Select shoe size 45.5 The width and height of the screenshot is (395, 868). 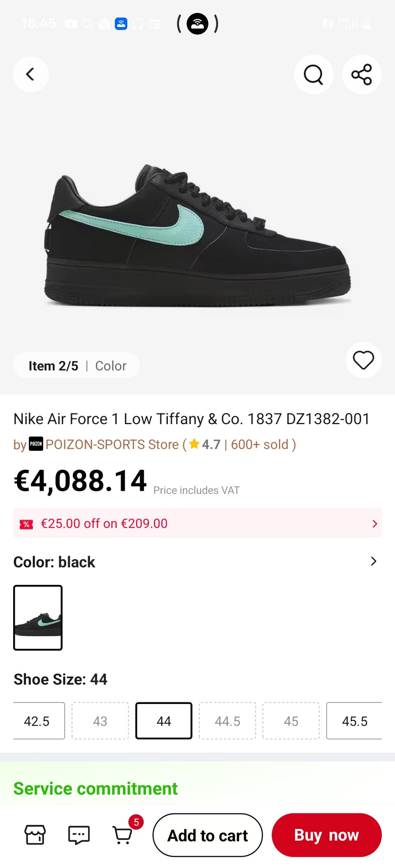pos(354,721)
